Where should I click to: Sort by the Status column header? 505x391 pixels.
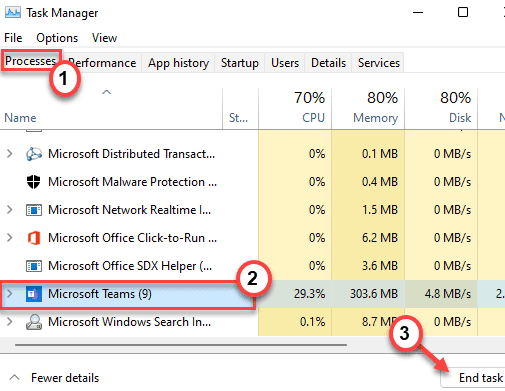coord(240,109)
